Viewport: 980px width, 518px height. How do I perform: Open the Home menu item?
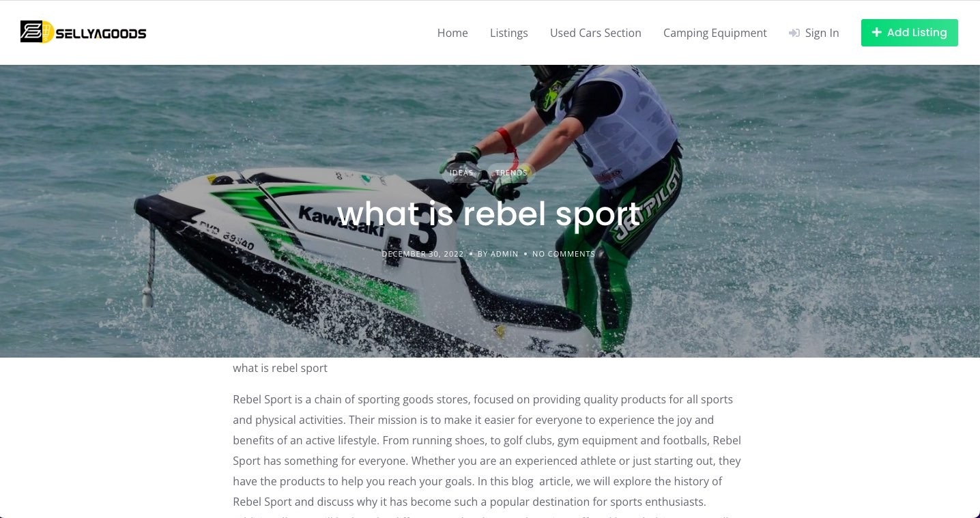pyautogui.click(x=452, y=33)
